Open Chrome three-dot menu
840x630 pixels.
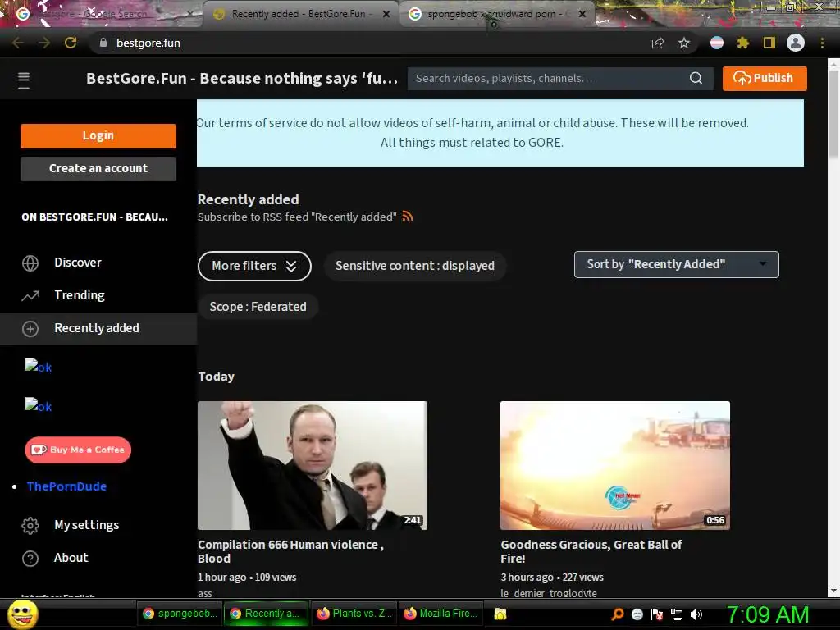click(x=822, y=43)
